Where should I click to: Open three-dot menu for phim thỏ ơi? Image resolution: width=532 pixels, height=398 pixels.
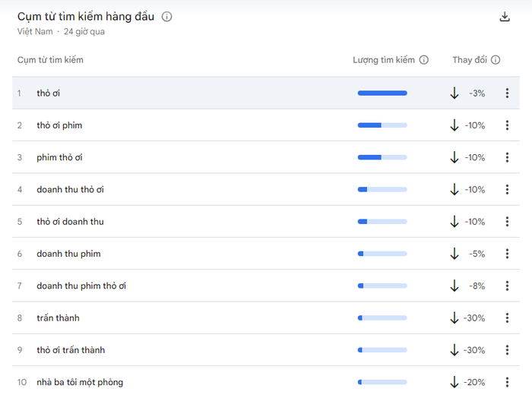[x=507, y=157]
